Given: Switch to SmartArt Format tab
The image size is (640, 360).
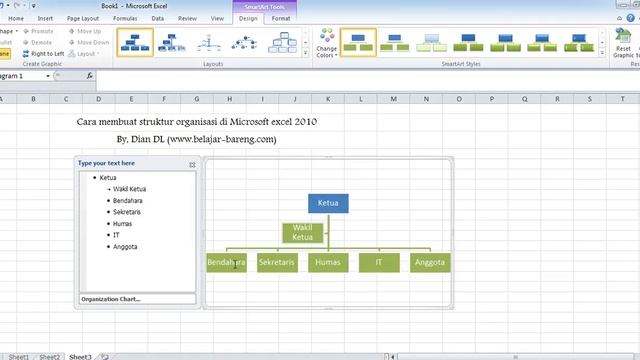Looking at the screenshot, I should click(281, 18).
